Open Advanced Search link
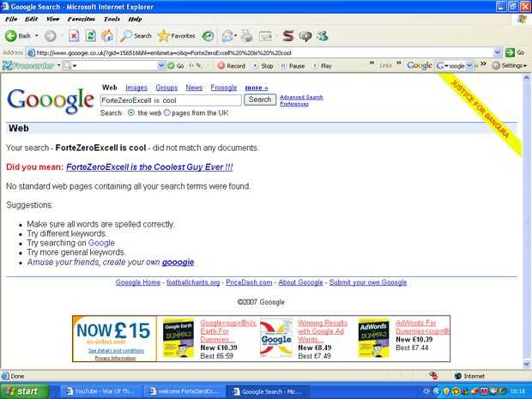The width and height of the screenshot is (532, 399). click(301, 97)
